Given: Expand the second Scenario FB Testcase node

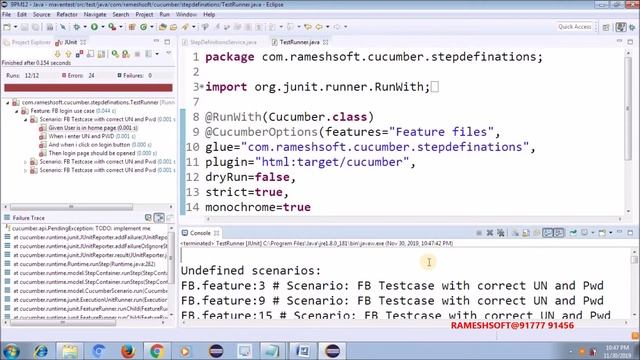Looking at the screenshot, I should (26, 162).
